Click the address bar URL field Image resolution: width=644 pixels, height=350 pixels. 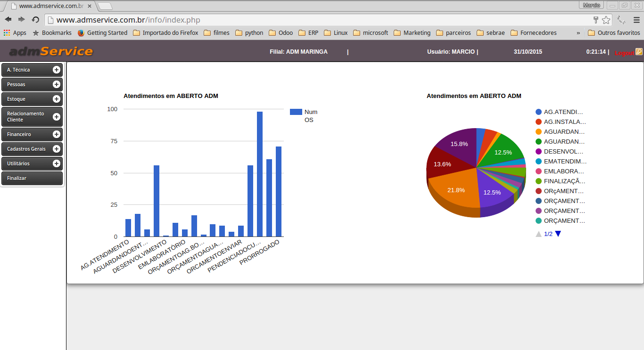coord(321,20)
